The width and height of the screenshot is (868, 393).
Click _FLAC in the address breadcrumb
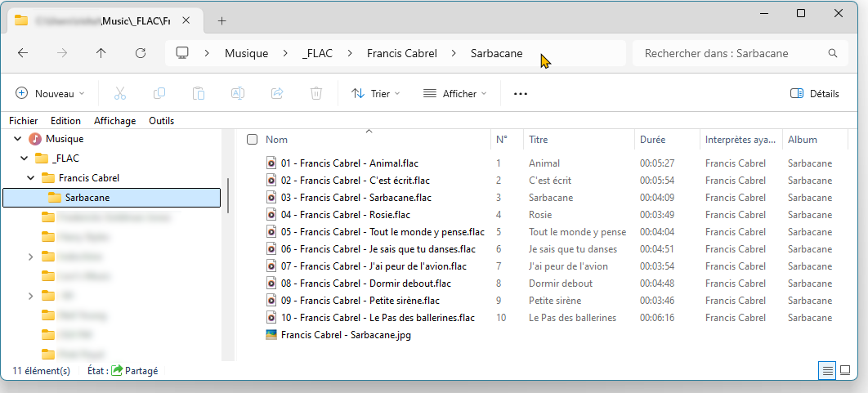(318, 54)
